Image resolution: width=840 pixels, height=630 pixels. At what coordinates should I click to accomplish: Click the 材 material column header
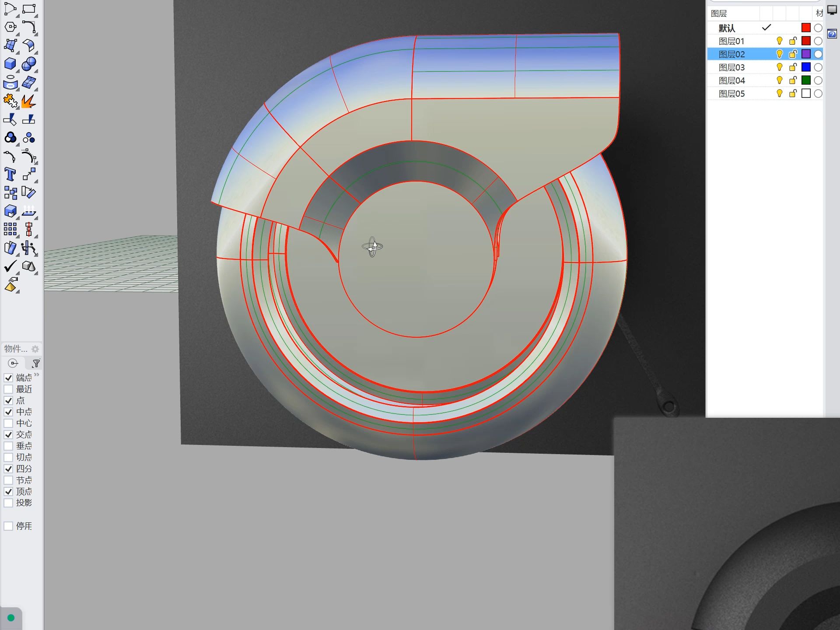tap(819, 14)
